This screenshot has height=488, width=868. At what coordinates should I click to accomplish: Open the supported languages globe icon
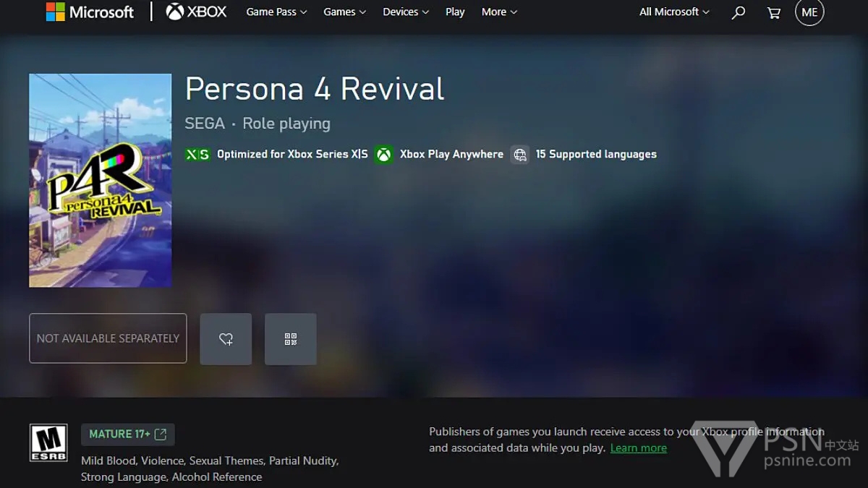click(519, 154)
